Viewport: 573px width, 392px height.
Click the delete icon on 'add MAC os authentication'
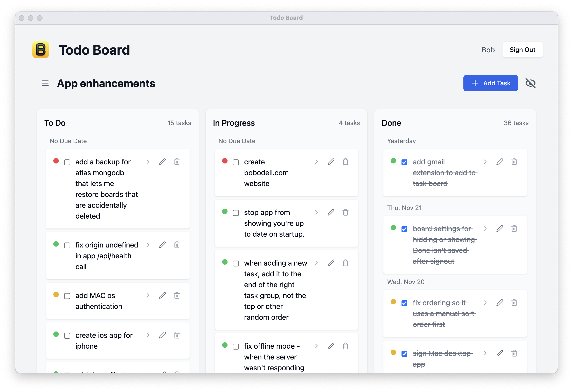click(177, 296)
